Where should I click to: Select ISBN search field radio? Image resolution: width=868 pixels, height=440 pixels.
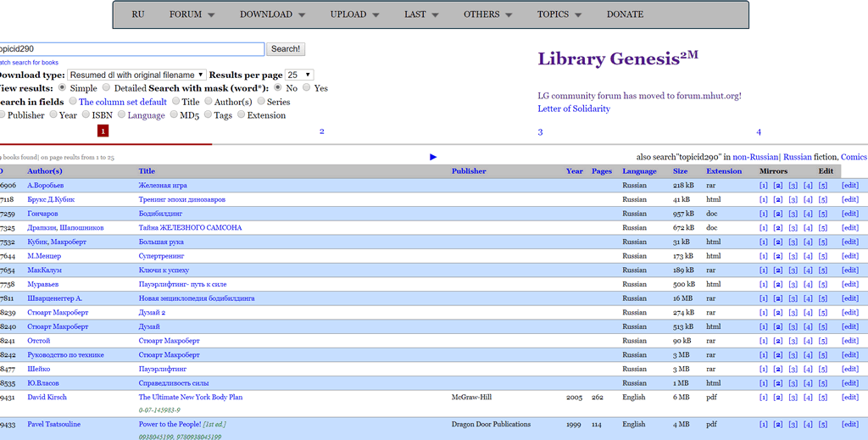(x=86, y=114)
